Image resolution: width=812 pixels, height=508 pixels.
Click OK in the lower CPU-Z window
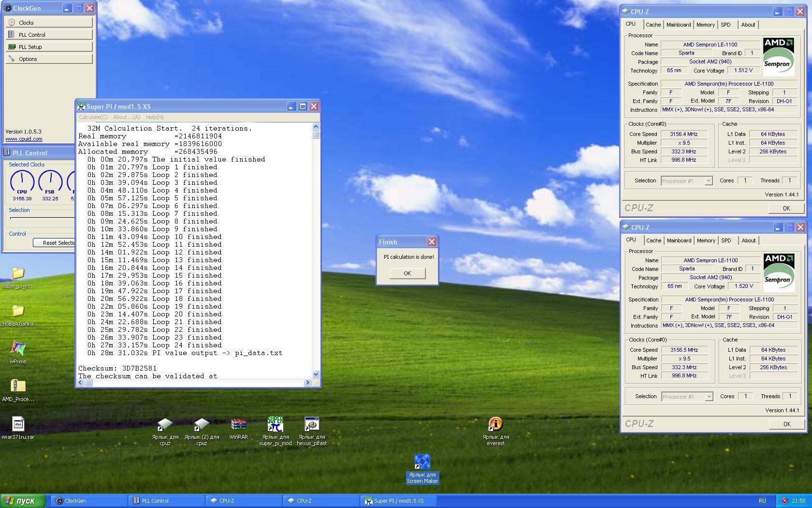pyautogui.click(x=787, y=424)
